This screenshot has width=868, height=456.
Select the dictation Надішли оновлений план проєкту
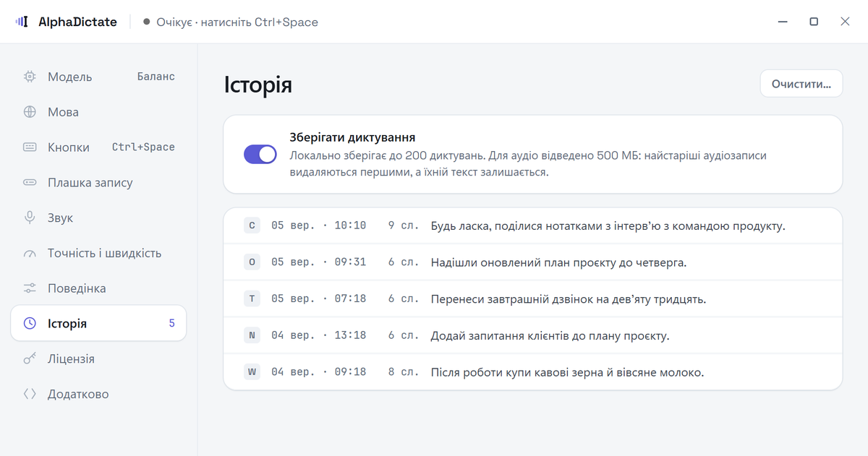533,262
